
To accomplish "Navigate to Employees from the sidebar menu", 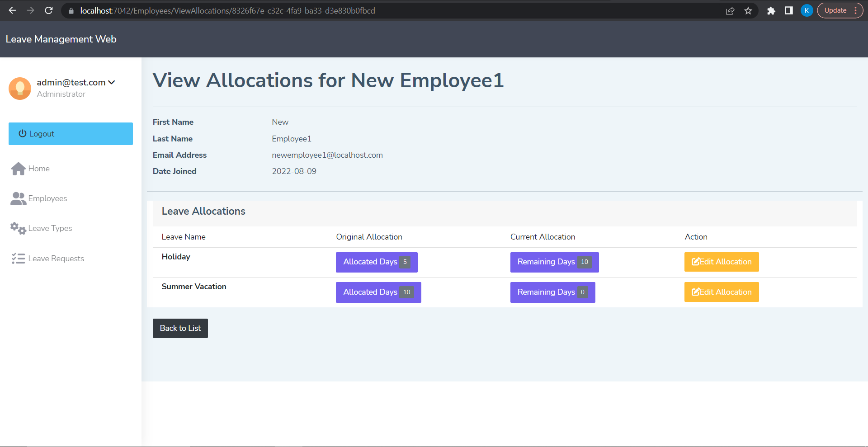I will click(47, 198).
